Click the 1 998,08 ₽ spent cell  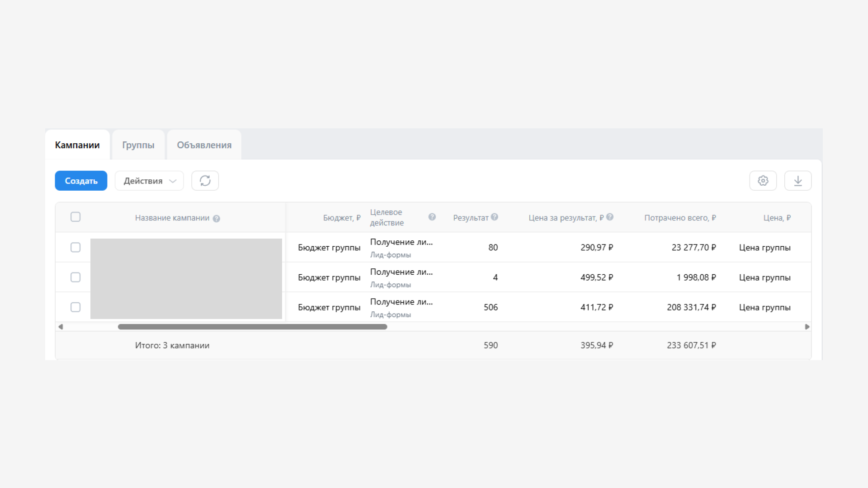tap(696, 277)
